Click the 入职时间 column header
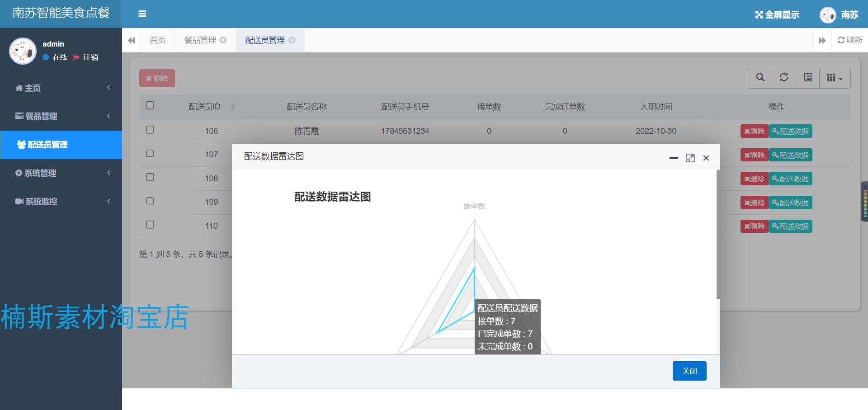Screen dimensions: 868x410 click(656, 107)
